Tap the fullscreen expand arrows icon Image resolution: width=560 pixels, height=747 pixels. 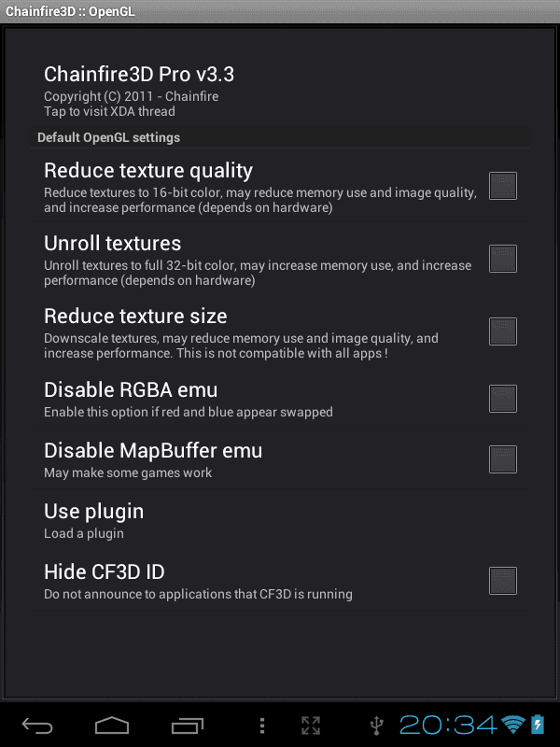point(311,726)
